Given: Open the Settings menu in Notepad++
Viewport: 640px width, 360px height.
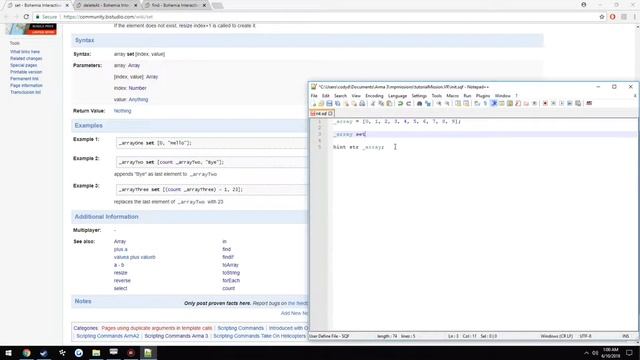Looking at the screenshot, I should (419, 96).
